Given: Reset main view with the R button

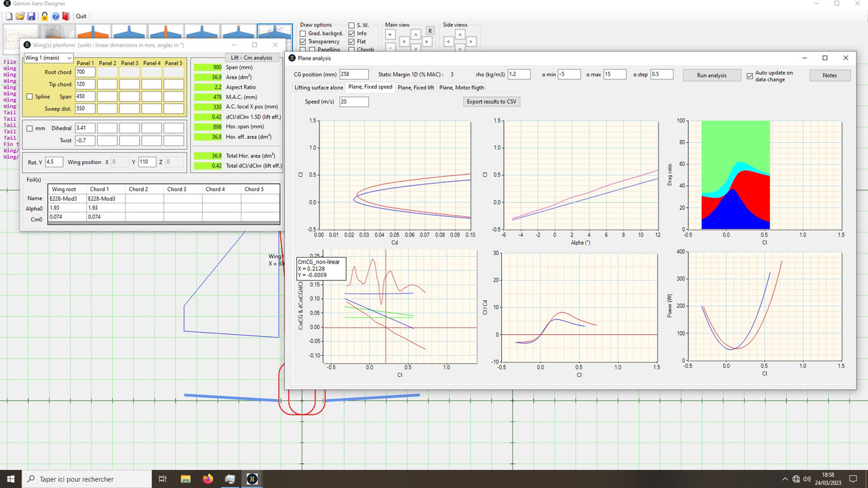Looking at the screenshot, I should coord(430,31).
